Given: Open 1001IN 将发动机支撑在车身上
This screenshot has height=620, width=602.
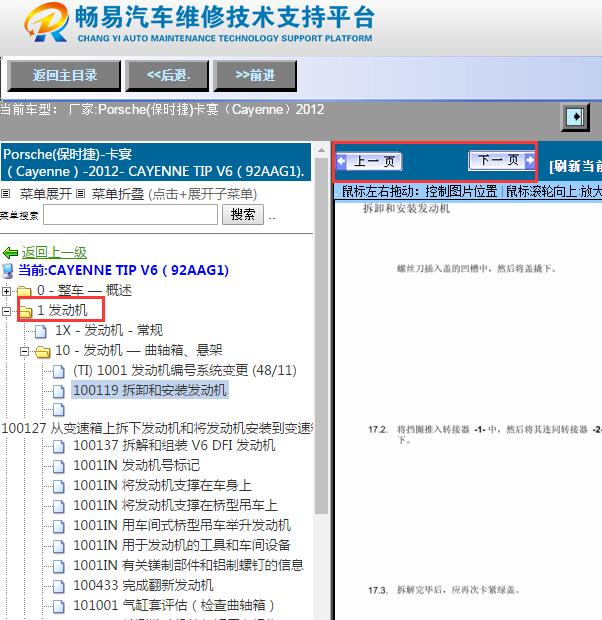Looking at the screenshot, I should [x=163, y=486].
